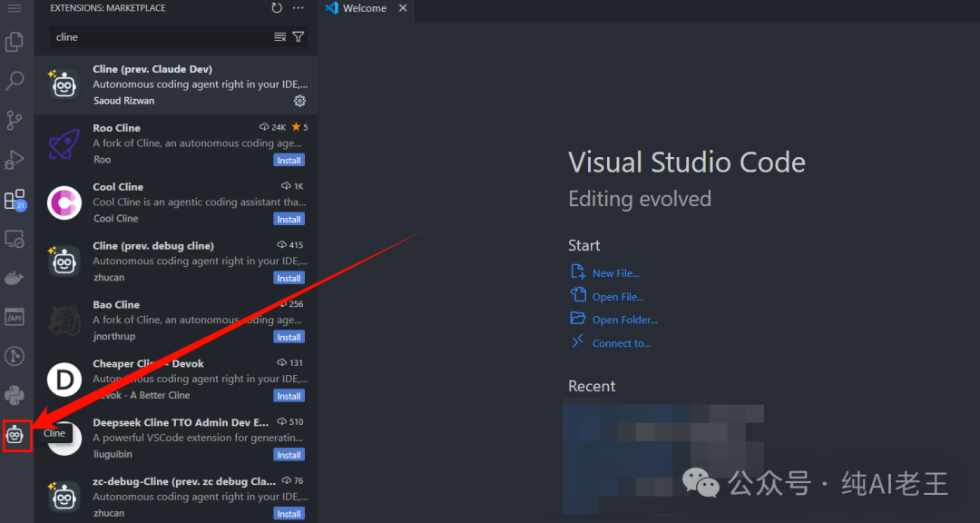Install Cline (prev. debug cline)

click(289, 278)
